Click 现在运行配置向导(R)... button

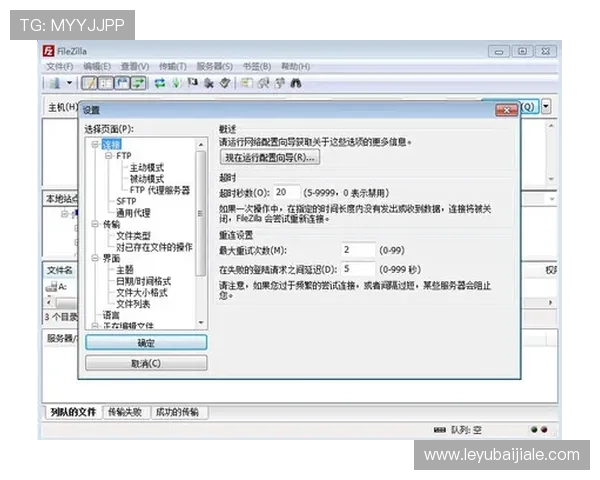270,158
